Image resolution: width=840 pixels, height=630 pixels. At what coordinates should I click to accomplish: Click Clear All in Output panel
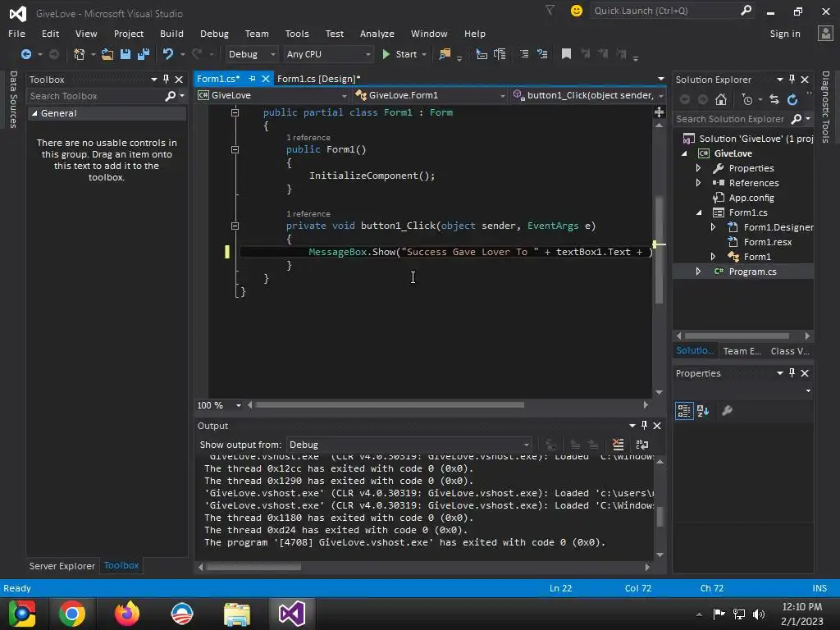[x=619, y=445]
